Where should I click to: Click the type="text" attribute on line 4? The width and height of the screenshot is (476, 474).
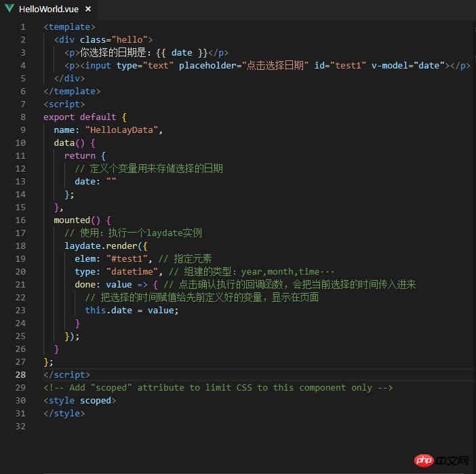[145, 66]
